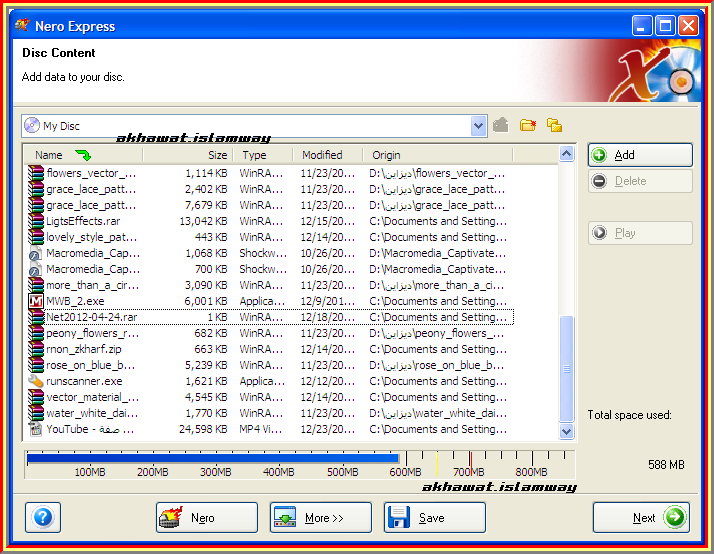Sort list by Type column header
Viewport: 714px width, 554px height.
[x=263, y=155]
